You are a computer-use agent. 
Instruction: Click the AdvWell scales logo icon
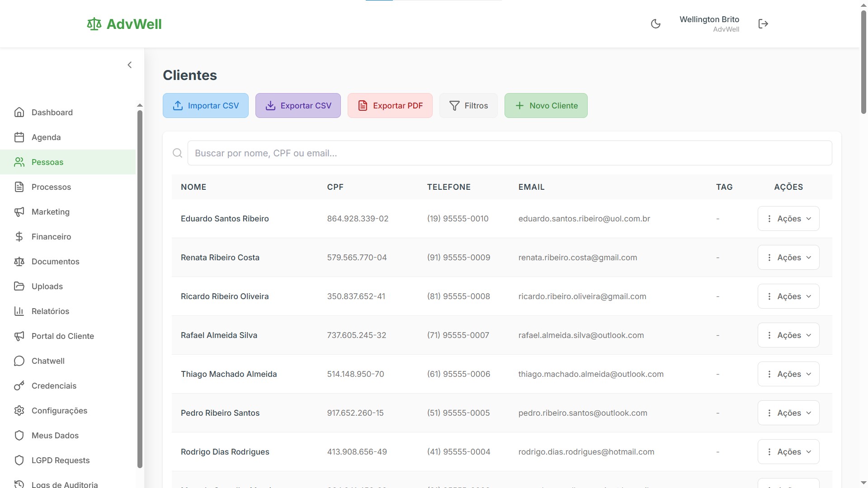[94, 24]
